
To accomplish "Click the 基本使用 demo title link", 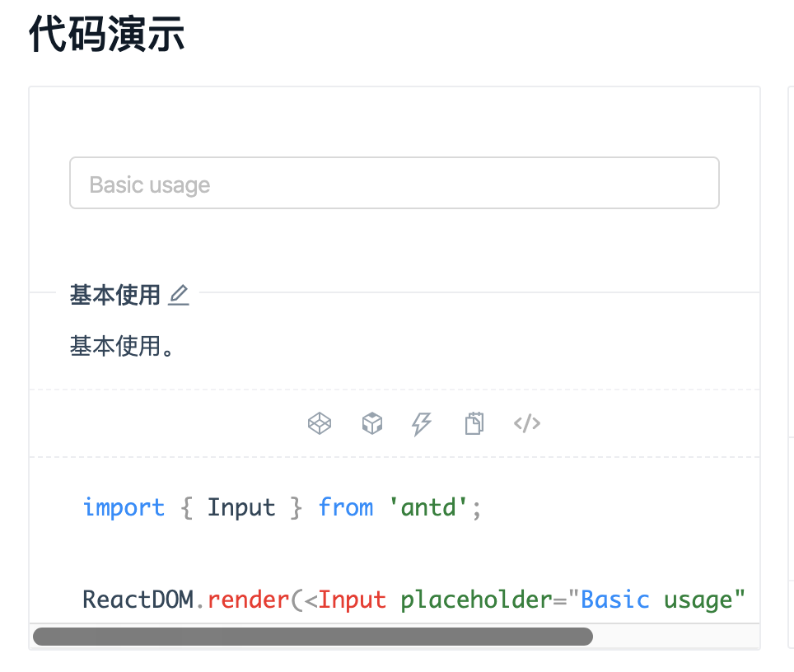I will click(x=114, y=295).
